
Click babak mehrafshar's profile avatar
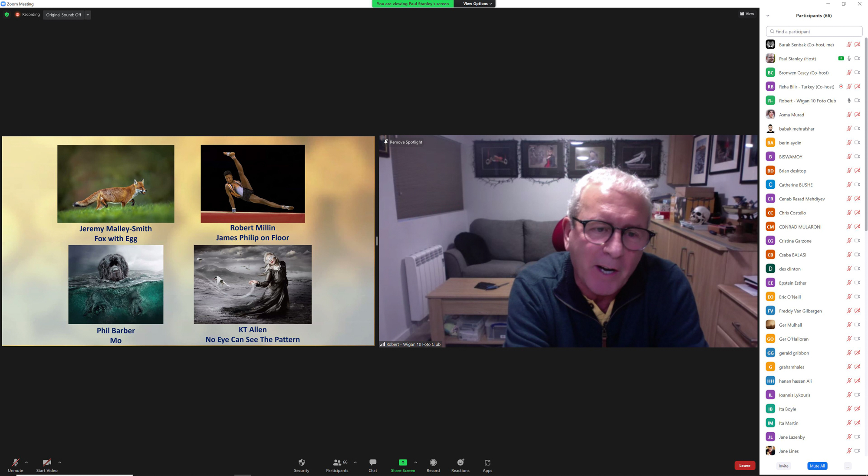pyautogui.click(x=770, y=128)
